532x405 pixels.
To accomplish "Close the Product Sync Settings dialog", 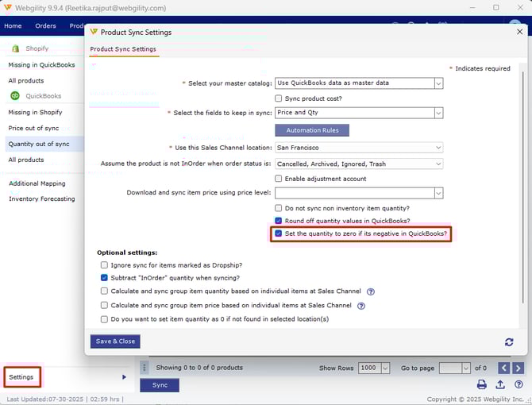I will point(519,32).
